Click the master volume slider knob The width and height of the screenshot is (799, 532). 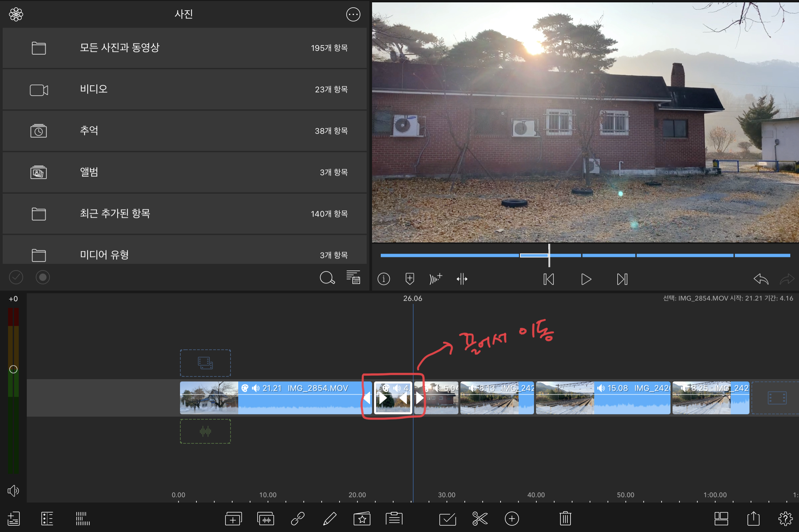pos(13,369)
